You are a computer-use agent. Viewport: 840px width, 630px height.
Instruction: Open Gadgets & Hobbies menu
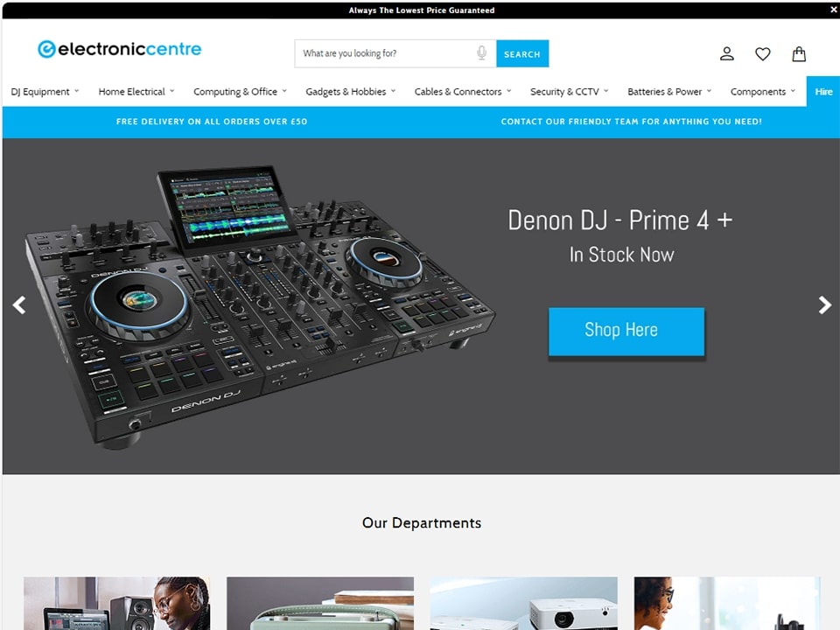[350, 92]
